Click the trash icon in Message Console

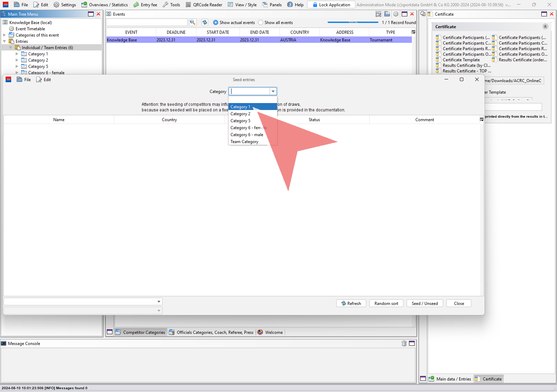(x=404, y=343)
